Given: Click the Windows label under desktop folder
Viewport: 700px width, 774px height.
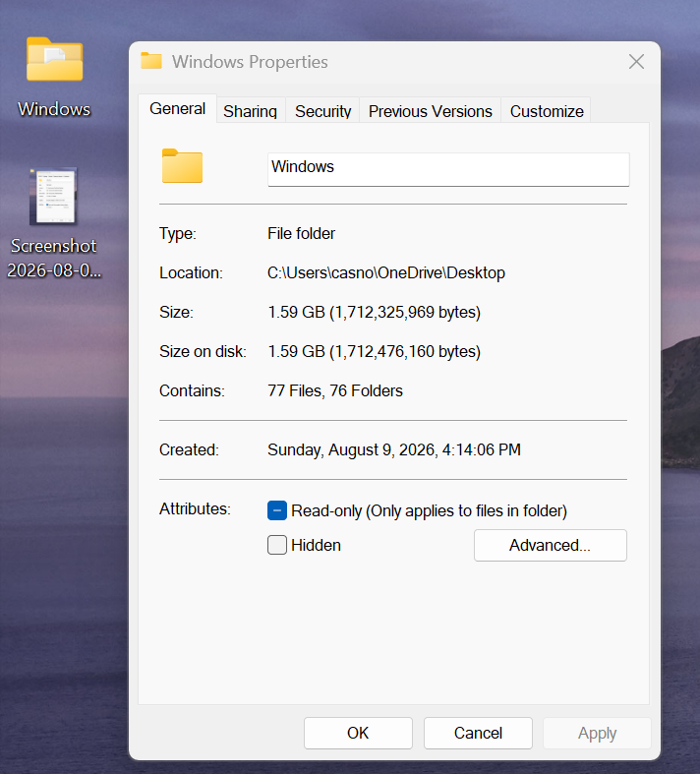Looking at the screenshot, I should 54,108.
